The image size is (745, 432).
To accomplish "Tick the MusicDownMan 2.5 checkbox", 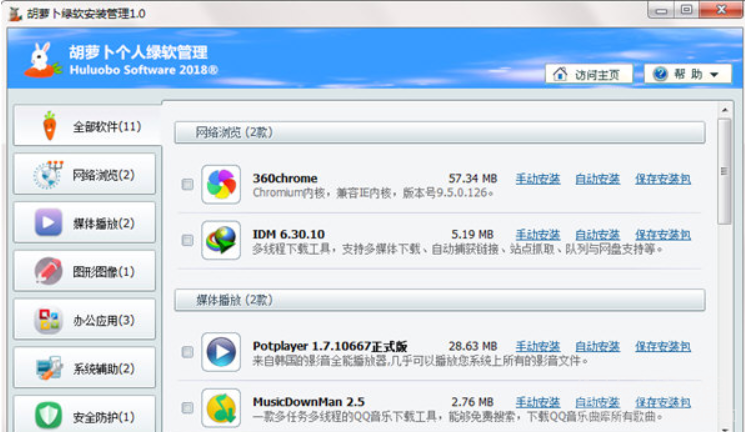I will coord(187,408).
